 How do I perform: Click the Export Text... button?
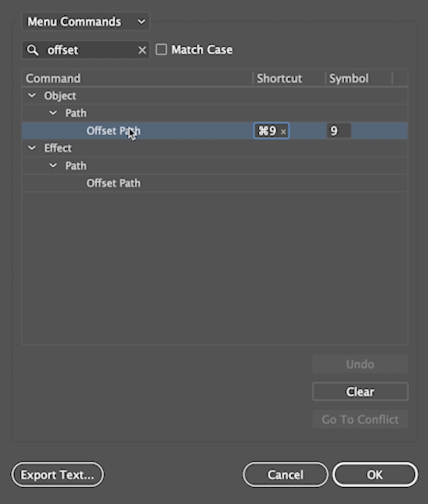pos(58,475)
